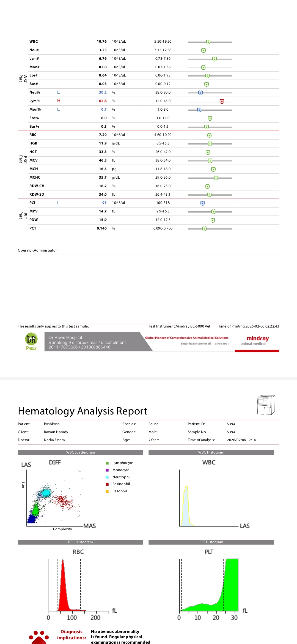This screenshot has width=297, height=644.
Task: Select the purple Monocyte legend swatch
Action: click(x=107, y=470)
